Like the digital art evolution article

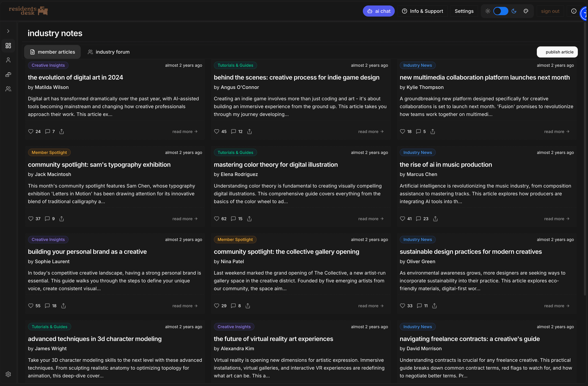point(31,132)
